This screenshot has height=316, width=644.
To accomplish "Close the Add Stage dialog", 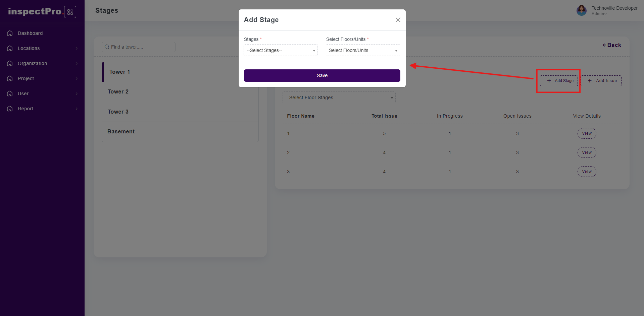I will coord(398,20).
